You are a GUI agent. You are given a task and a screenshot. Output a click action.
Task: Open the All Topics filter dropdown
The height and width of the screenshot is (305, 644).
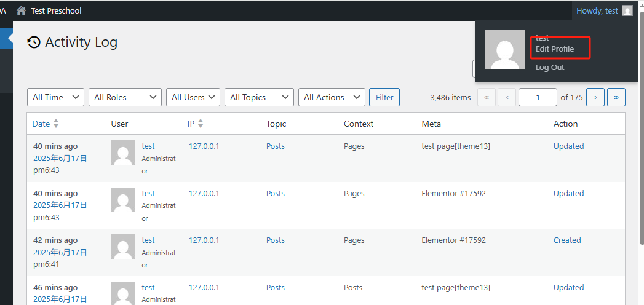point(259,97)
